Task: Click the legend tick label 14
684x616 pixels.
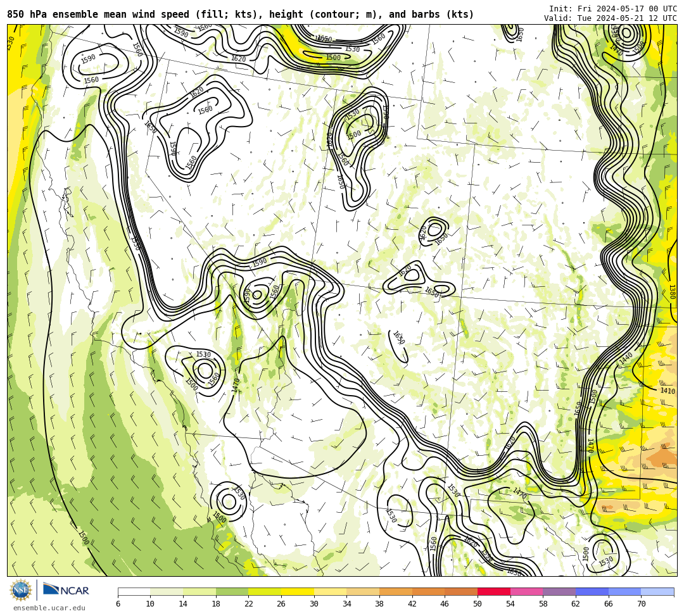Action: (183, 604)
